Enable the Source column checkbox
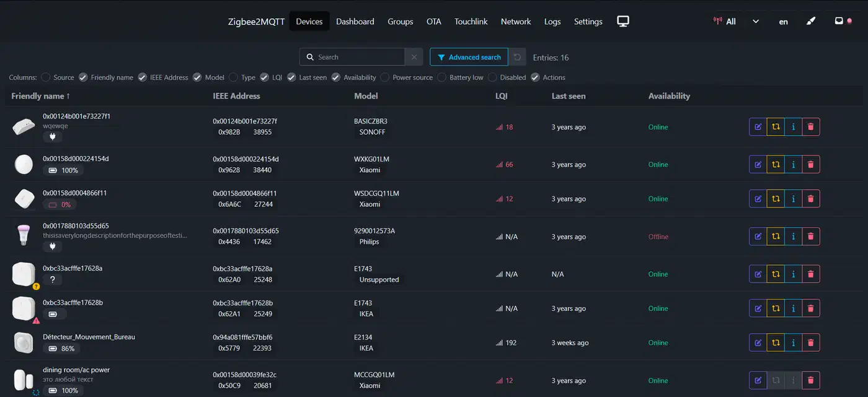Screen dimensions: 868x397 tap(46, 77)
